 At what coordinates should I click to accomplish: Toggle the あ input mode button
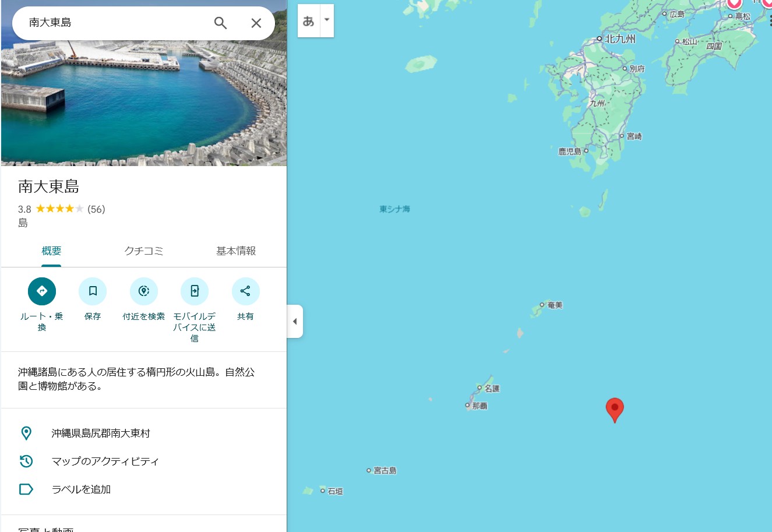309,21
